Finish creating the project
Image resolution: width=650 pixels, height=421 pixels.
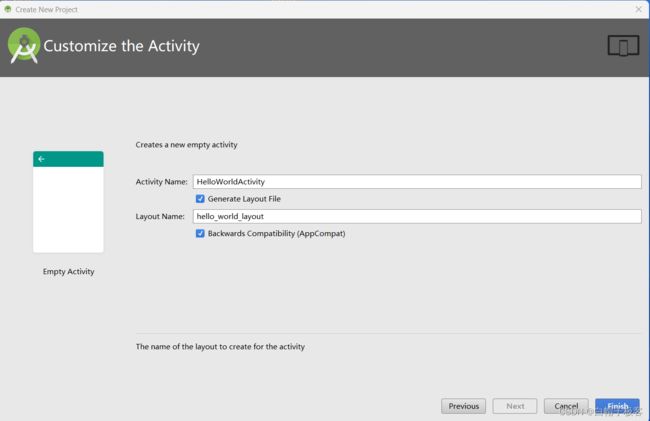[618, 406]
